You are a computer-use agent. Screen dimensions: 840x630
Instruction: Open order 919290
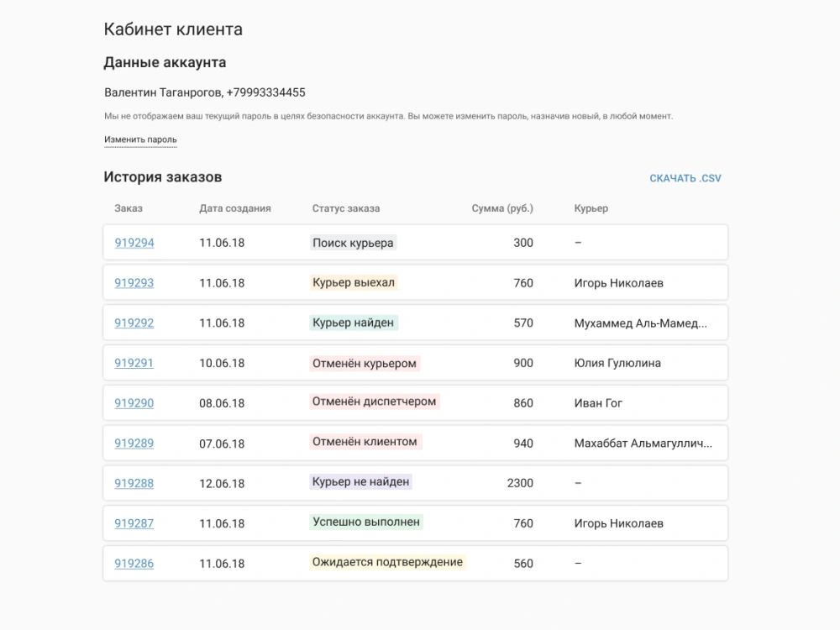coord(134,403)
